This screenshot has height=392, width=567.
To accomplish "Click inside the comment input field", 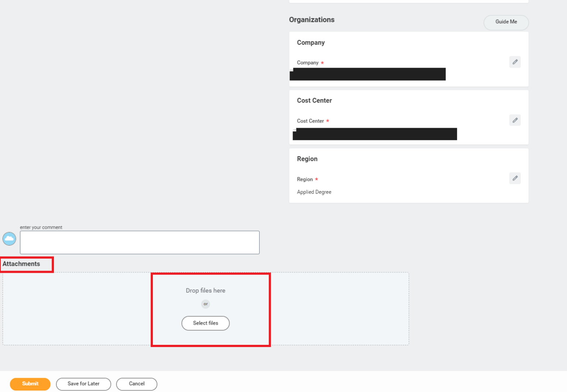I will click(140, 242).
